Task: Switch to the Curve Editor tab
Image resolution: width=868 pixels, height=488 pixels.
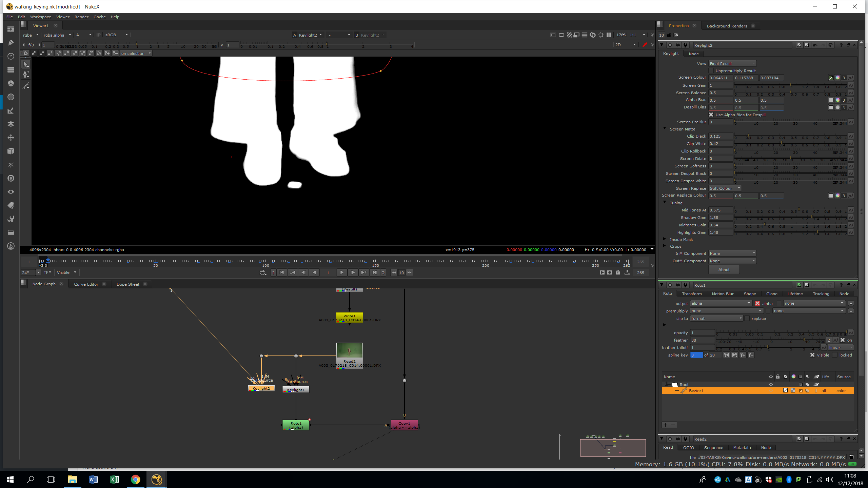Action: pyautogui.click(x=86, y=284)
